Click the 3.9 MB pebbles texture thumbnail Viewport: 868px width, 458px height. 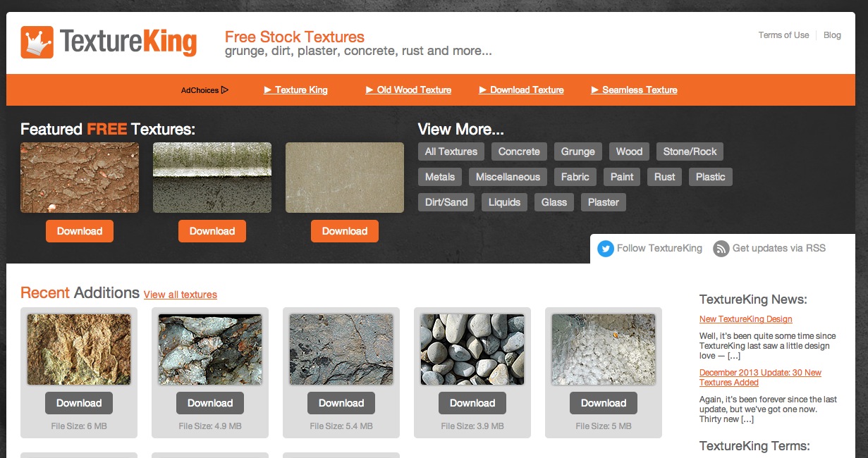click(x=472, y=349)
